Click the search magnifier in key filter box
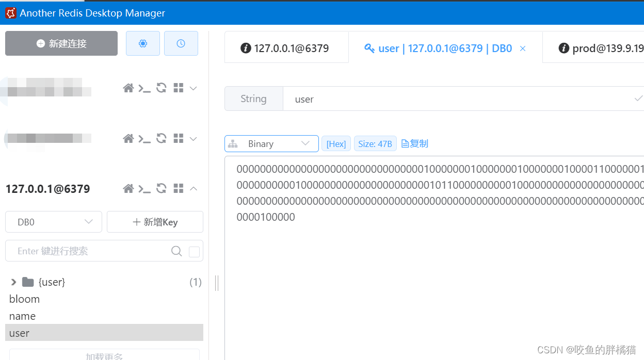Screen dimensions: 644x360 click(x=176, y=251)
